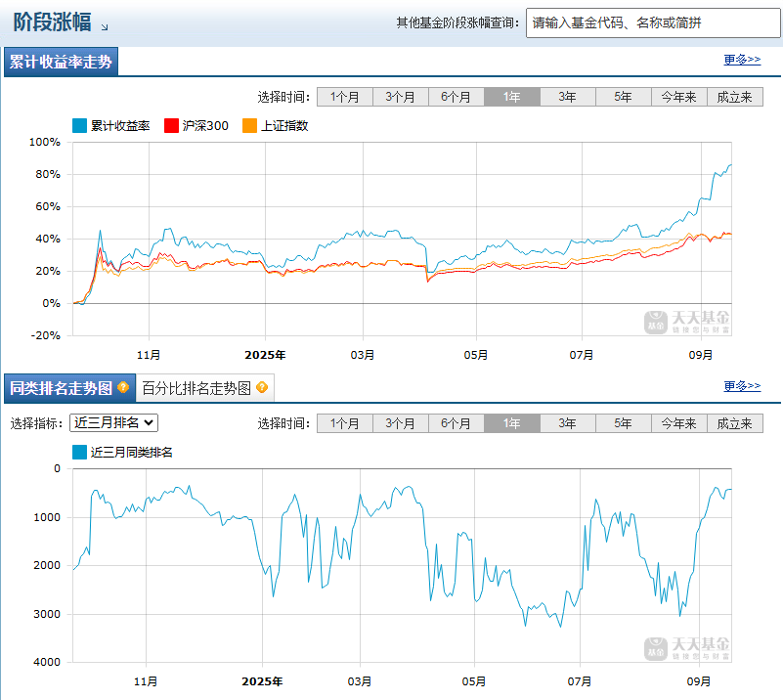Click the 选择指标 label text

point(36,423)
